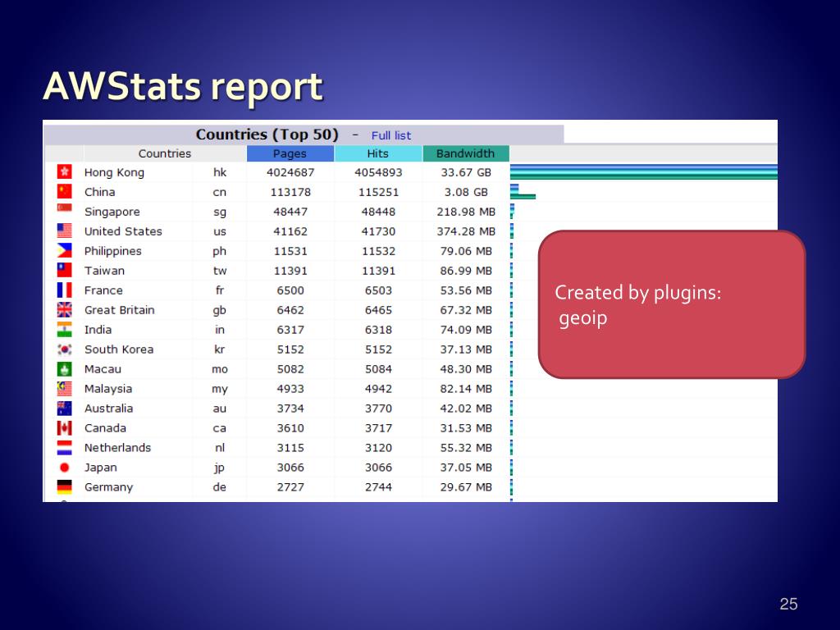Click the Hong Kong pages value 4024687

click(290, 172)
